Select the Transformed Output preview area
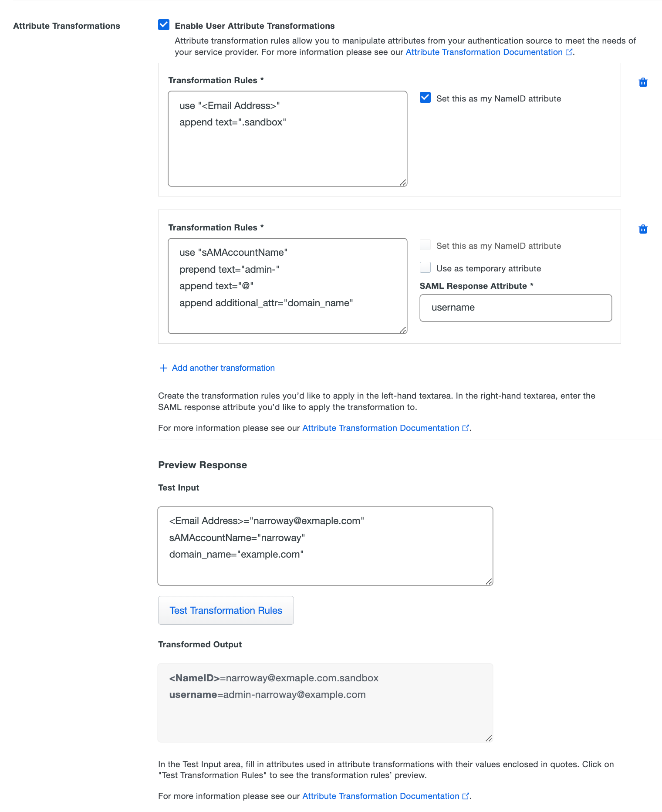Viewport: 662px width, 812px height. click(325, 702)
